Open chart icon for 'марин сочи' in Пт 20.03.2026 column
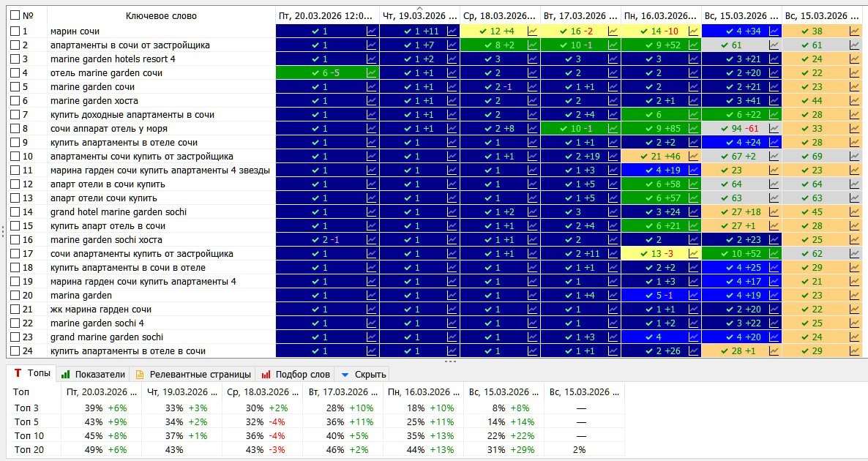 pyautogui.click(x=372, y=31)
